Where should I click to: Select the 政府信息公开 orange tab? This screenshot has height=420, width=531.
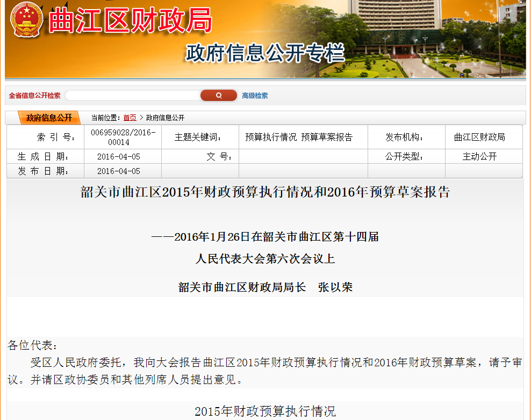pos(49,118)
